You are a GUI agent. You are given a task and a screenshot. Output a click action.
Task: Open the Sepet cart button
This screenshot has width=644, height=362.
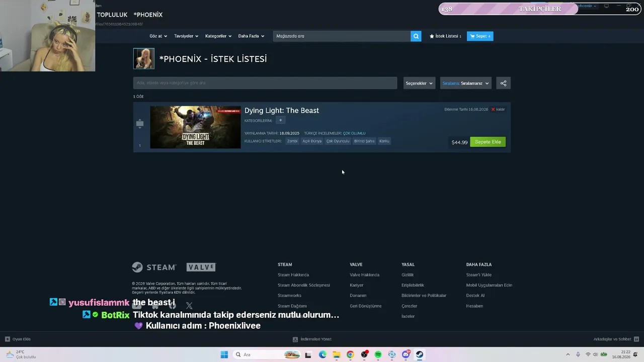coord(480,36)
